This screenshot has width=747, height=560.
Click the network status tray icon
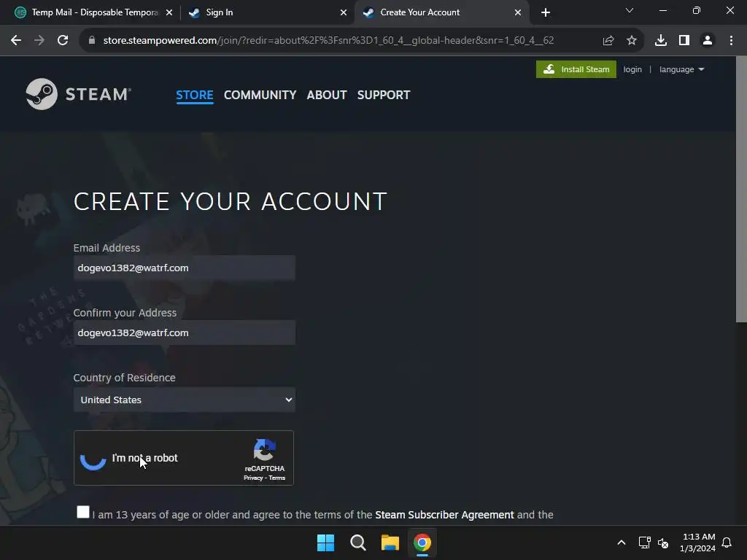(645, 542)
